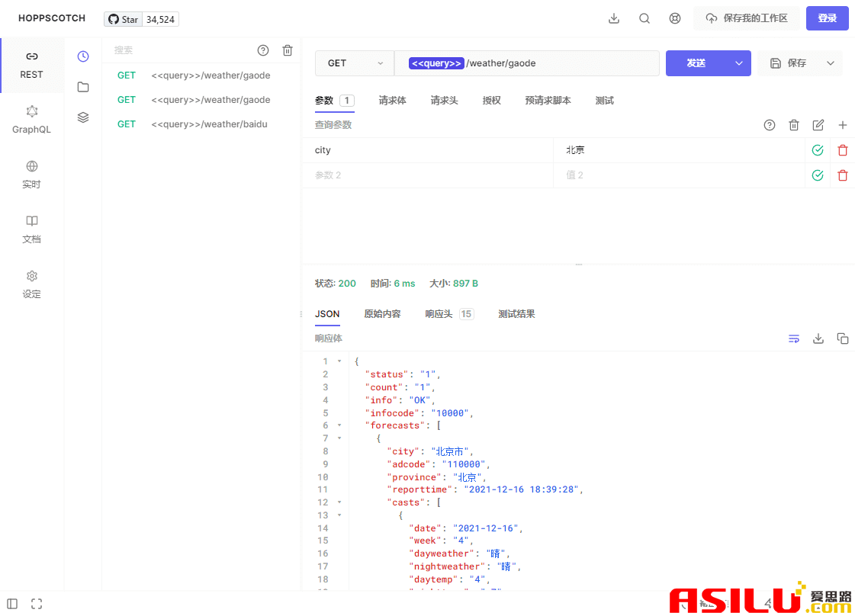The width and height of the screenshot is (855, 616).
Task: Open the GraphQL section
Action: click(x=31, y=120)
